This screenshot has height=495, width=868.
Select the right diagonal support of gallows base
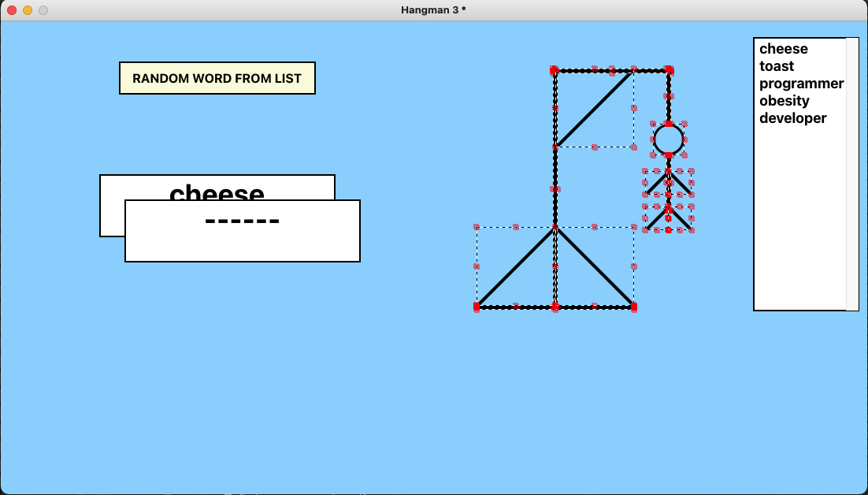point(595,267)
